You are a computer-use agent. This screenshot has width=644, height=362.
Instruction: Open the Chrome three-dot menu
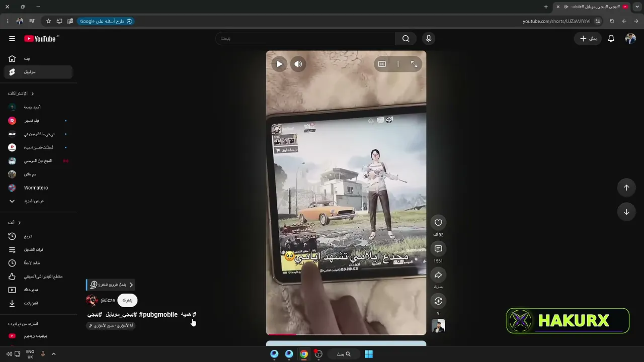pos(7,21)
